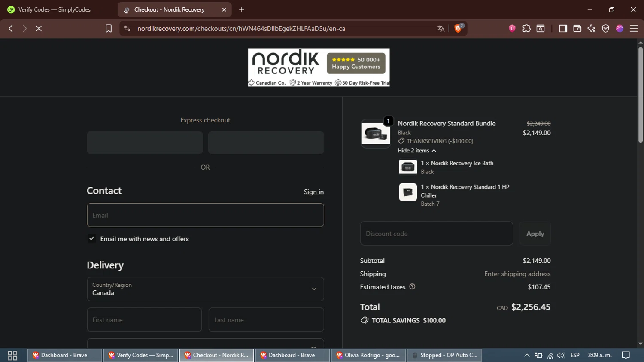
Task: Click the TOTAL SAVINGS tag icon
Action: 365,320
